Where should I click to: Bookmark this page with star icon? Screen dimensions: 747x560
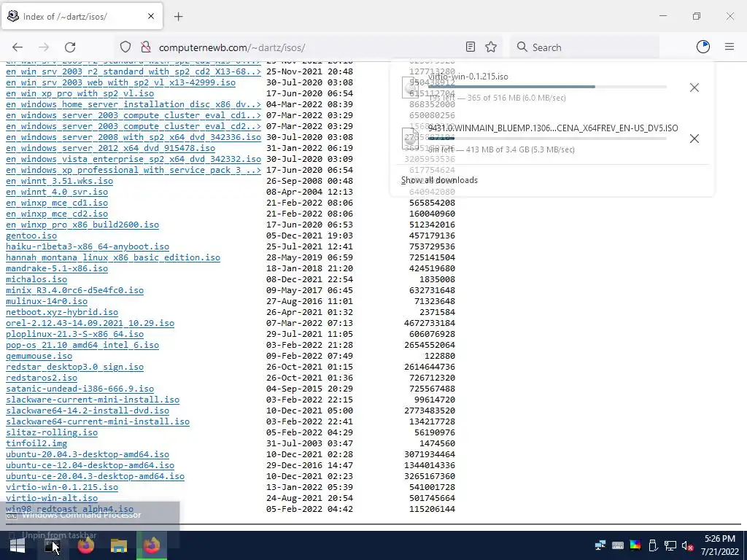point(491,47)
